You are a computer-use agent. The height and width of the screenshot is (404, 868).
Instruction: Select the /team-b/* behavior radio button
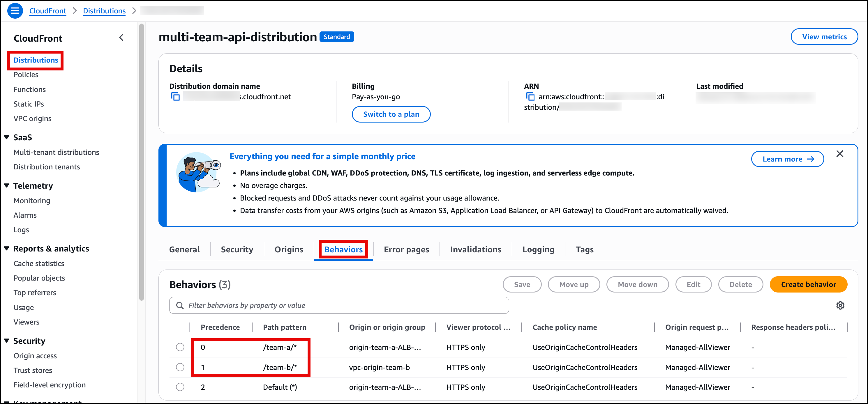pyautogui.click(x=180, y=367)
